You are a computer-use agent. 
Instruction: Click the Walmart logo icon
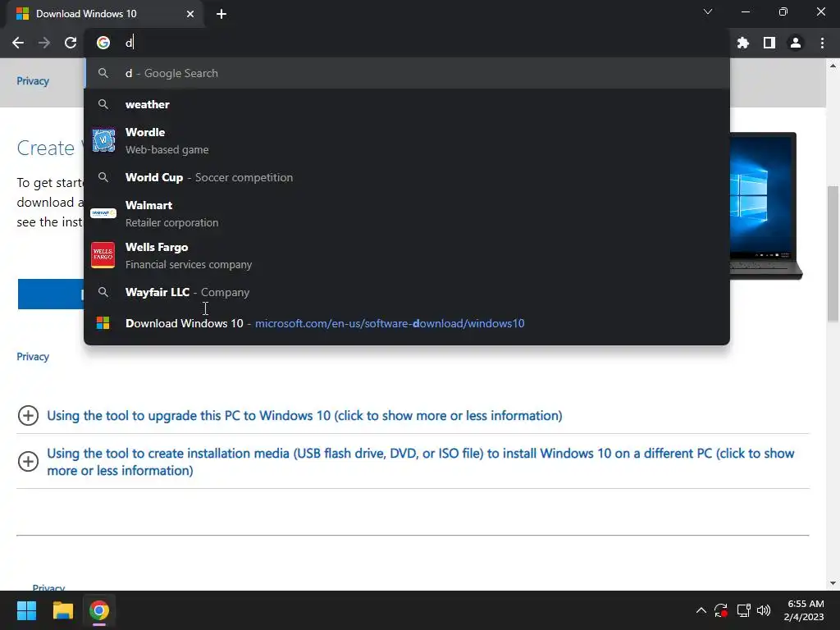coord(103,213)
